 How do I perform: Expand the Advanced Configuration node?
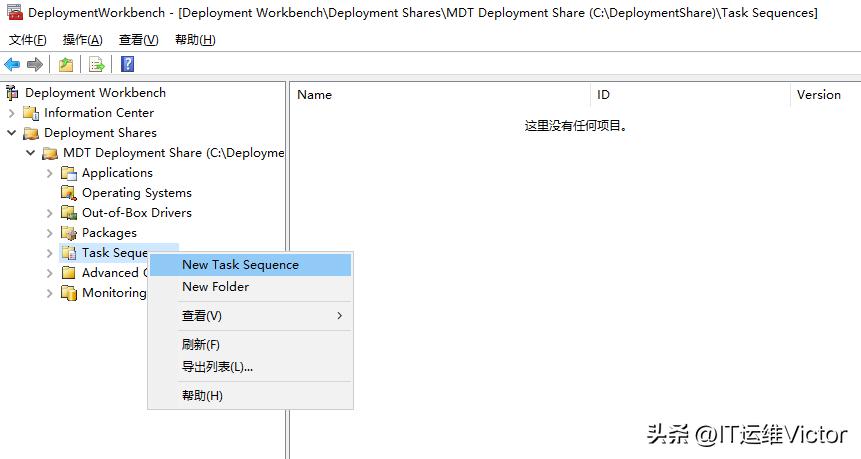pyautogui.click(x=49, y=273)
